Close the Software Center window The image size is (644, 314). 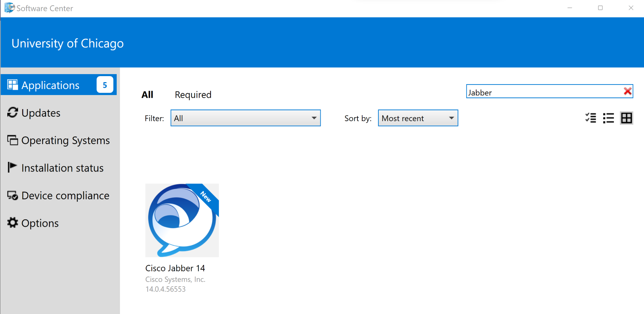[x=631, y=8]
